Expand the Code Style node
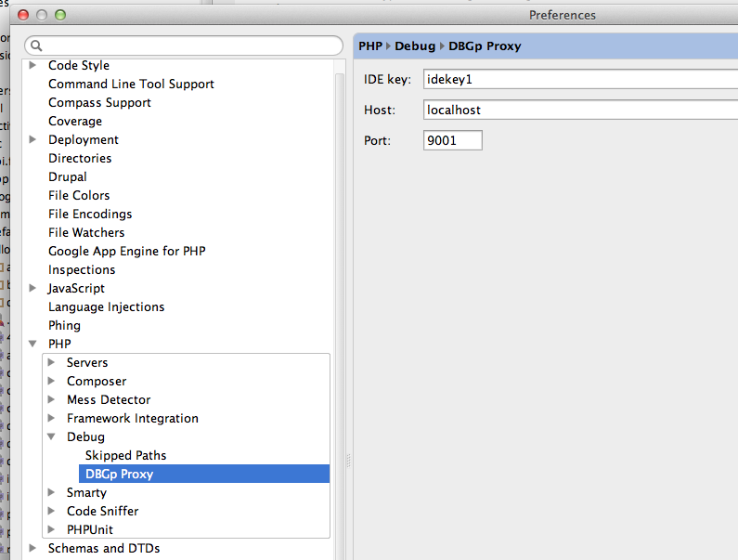The width and height of the screenshot is (738, 560). 32,65
